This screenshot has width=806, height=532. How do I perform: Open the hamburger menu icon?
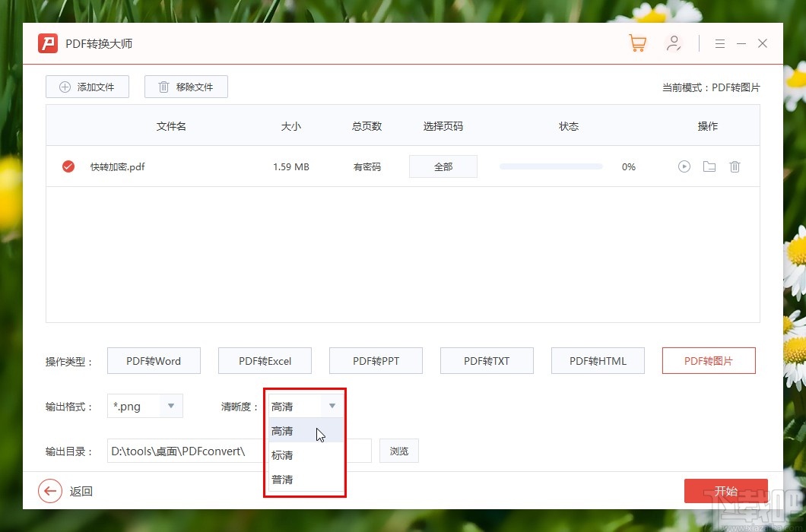[x=719, y=43]
